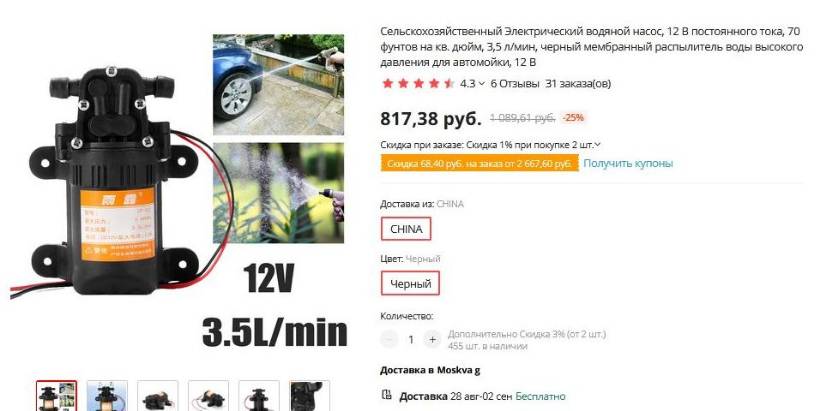Open the Получить купоны link
820x411 pixels.
click(x=628, y=163)
